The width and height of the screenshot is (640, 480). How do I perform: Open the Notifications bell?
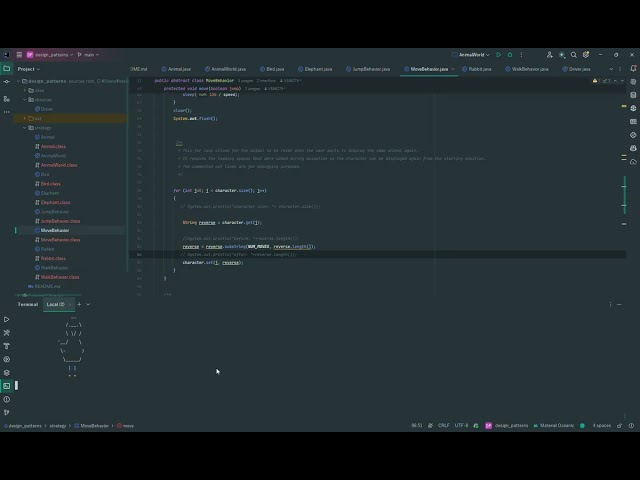[633, 69]
